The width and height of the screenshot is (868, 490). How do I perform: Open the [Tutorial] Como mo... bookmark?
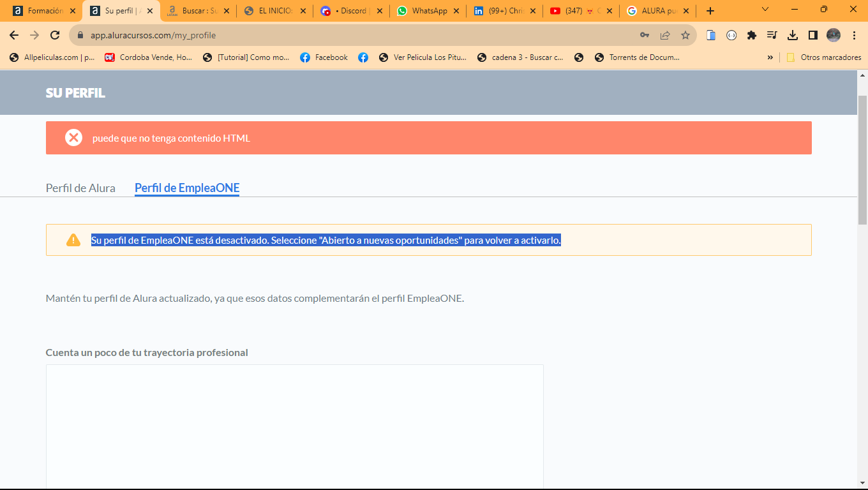[x=246, y=57]
